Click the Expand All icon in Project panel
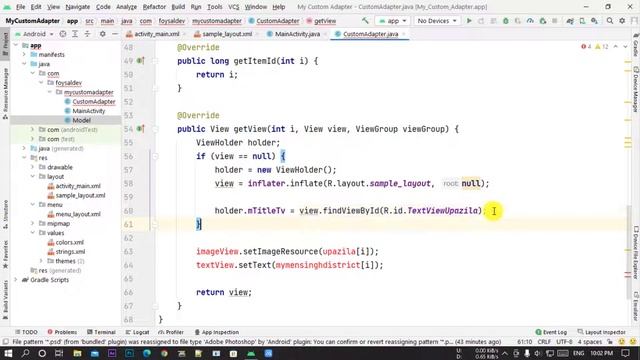 coord(75,34)
